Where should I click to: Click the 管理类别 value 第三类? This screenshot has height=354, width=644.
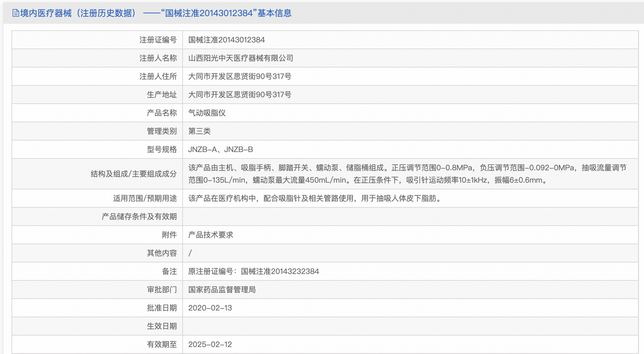click(x=199, y=131)
